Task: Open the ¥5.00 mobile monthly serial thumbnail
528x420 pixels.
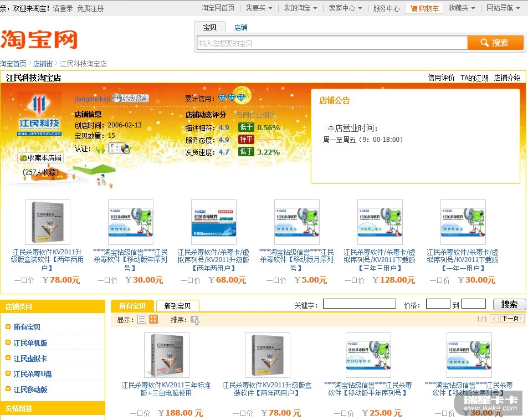Action: 296,222
